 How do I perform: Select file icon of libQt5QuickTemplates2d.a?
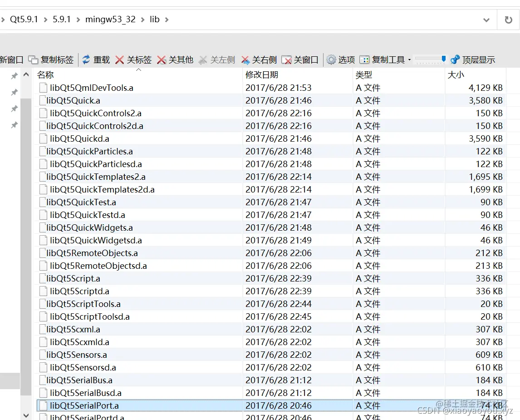pos(43,189)
